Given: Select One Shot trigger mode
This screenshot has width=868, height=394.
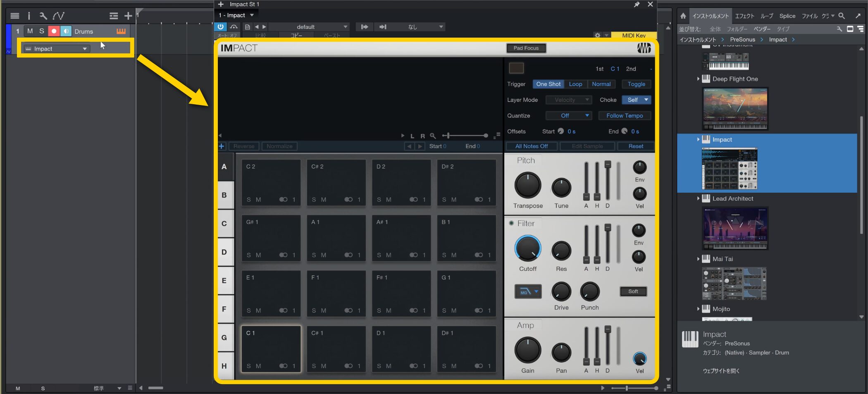Looking at the screenshot, I should (548, 84).
